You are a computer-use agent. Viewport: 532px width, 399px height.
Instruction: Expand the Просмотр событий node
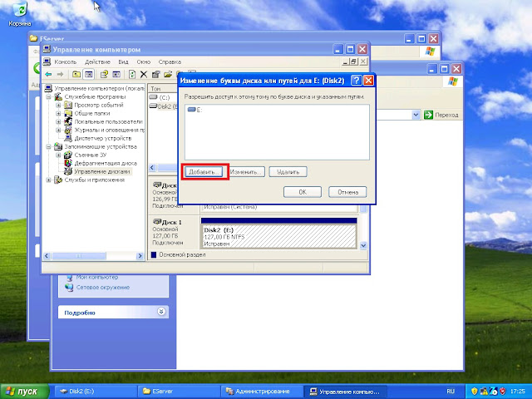click(x=58, y=106)
